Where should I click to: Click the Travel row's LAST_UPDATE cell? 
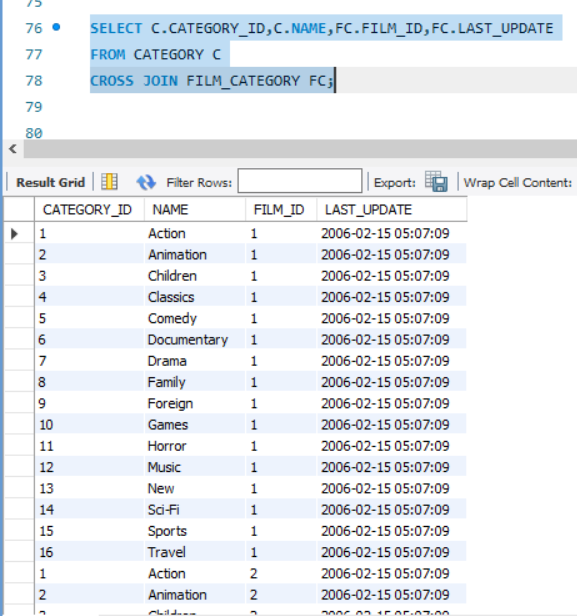click(391, 552)
